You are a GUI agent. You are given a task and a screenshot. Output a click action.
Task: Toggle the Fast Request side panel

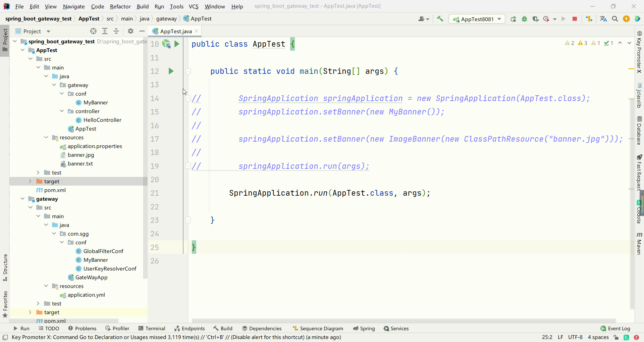(x=639, y=173)
